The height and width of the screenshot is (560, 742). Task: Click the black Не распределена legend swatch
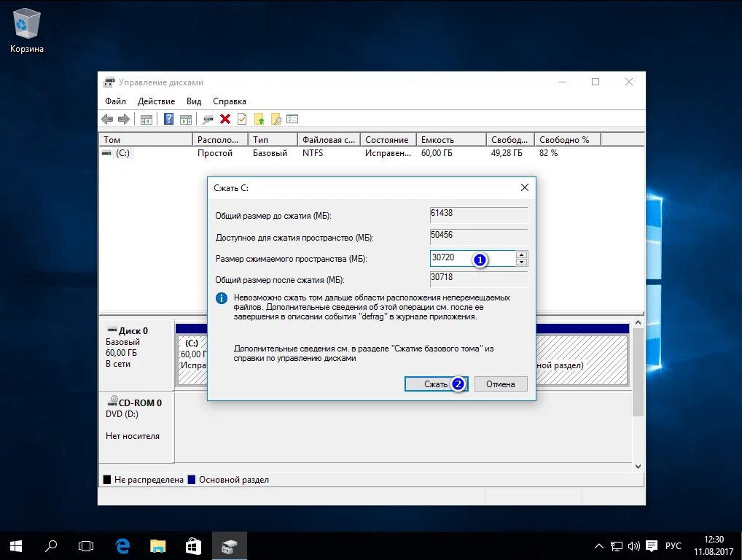tap(107, 480)
